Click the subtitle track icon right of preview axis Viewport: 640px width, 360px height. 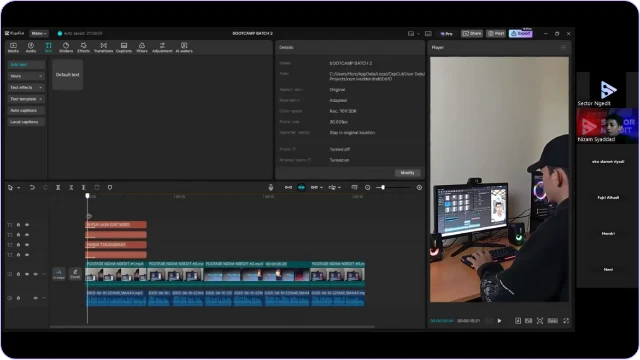[354, 187]
